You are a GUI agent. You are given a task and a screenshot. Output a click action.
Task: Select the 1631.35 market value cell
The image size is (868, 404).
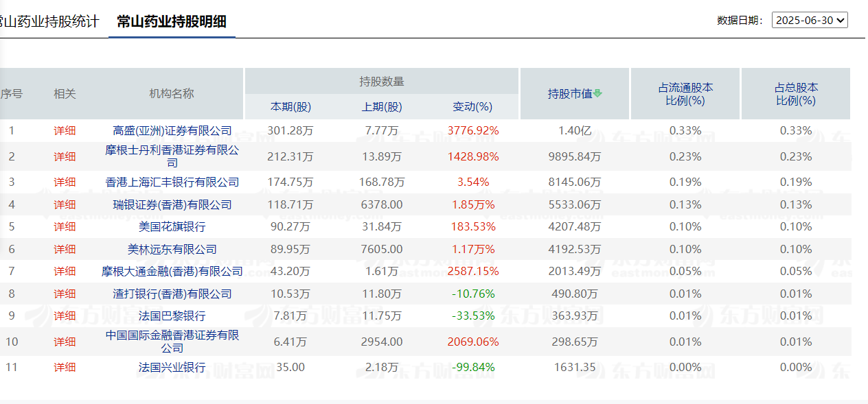tap(575, 367)
